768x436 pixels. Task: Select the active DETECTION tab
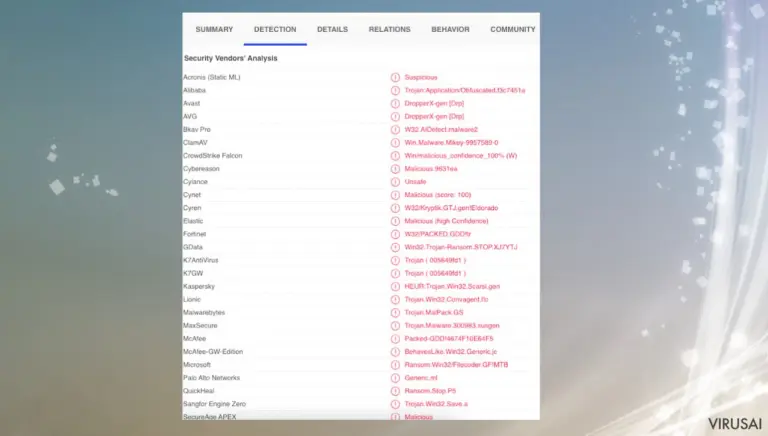[275, 29]
